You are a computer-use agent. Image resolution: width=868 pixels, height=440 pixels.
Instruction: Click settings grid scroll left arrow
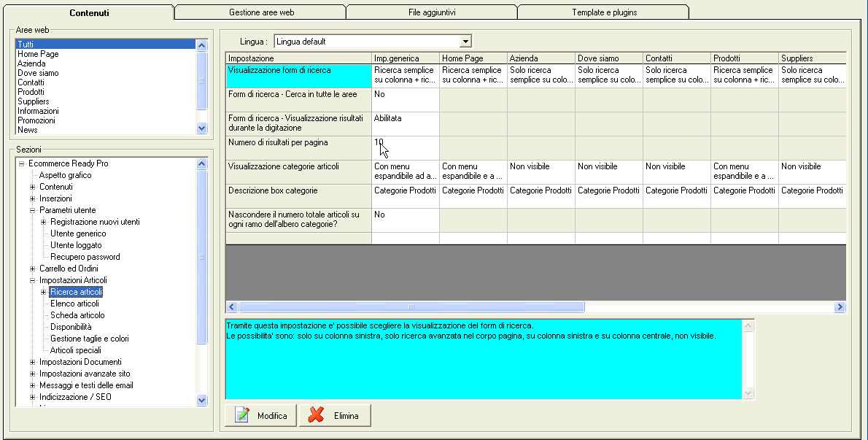coord(232,306)
